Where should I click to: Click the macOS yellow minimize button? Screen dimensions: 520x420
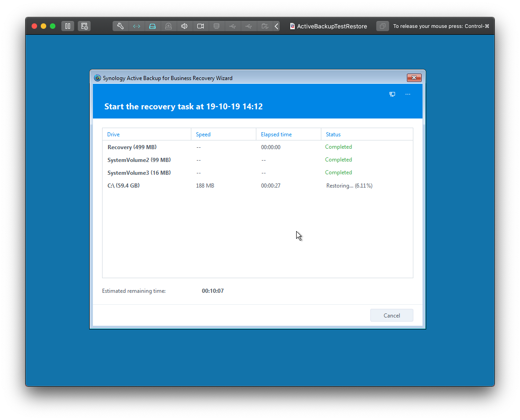pos(43,26)
